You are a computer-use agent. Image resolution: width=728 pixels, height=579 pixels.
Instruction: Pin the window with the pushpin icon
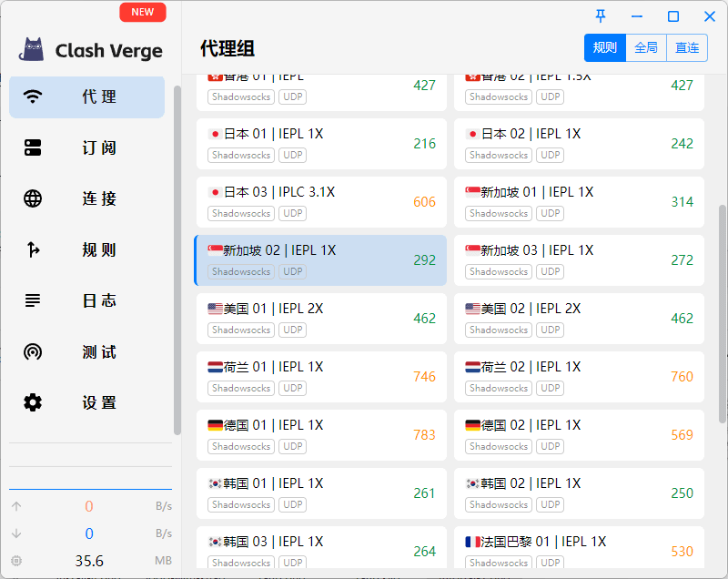click(601, 16)
